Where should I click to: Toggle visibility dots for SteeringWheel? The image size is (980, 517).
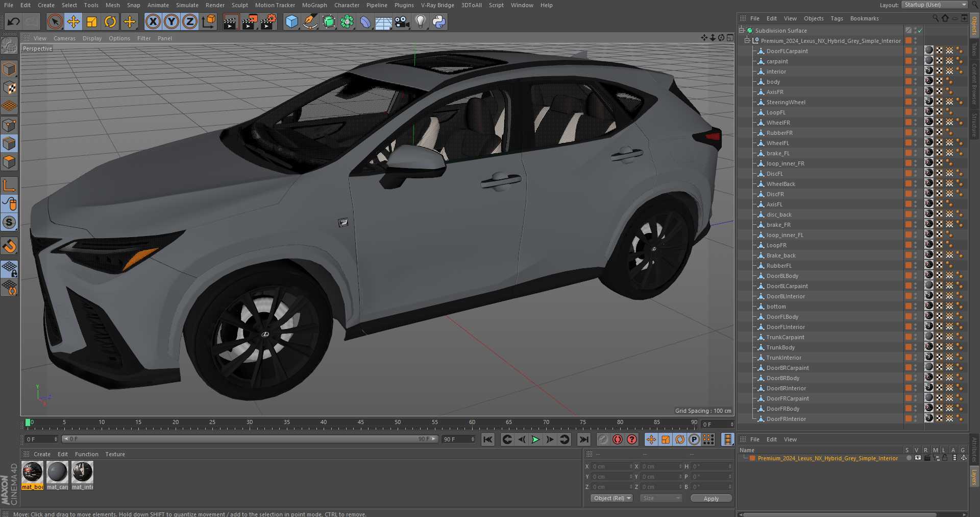(x=915, y=102)
